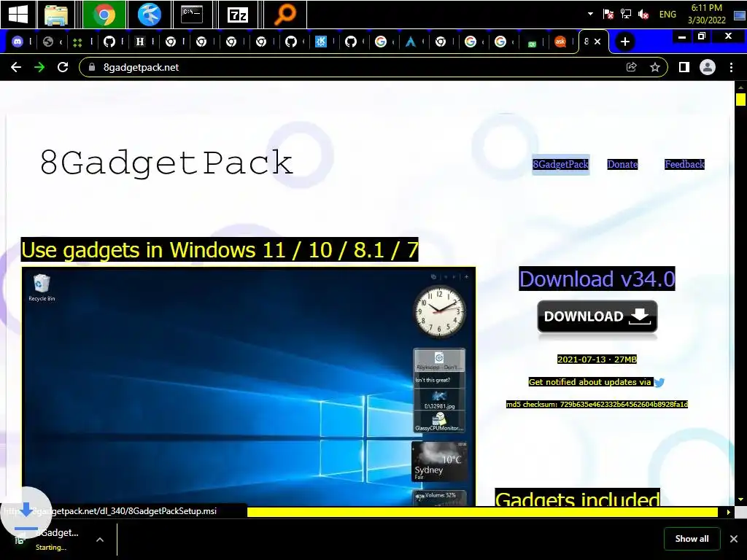
Task: Click the yellow horizontal scrollbar
Action: pos(482,512)
